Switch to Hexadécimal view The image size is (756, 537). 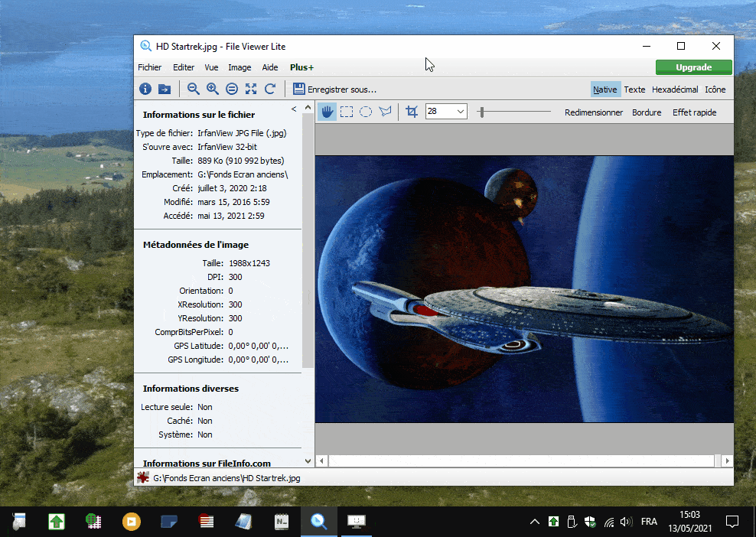[675, 89]
